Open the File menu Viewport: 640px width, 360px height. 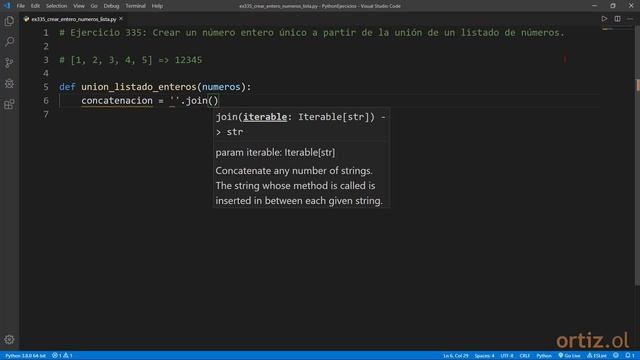(20, 6)
